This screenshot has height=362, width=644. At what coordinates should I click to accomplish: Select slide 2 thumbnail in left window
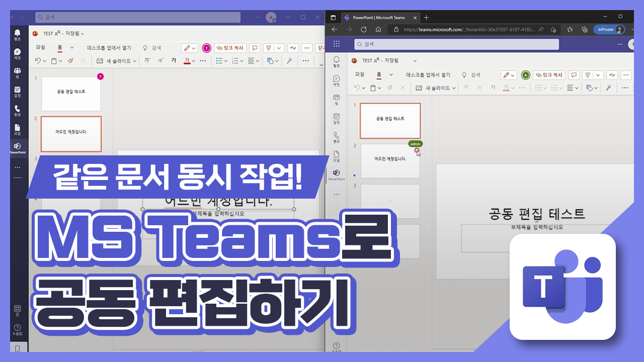click(x=71, y=134)
